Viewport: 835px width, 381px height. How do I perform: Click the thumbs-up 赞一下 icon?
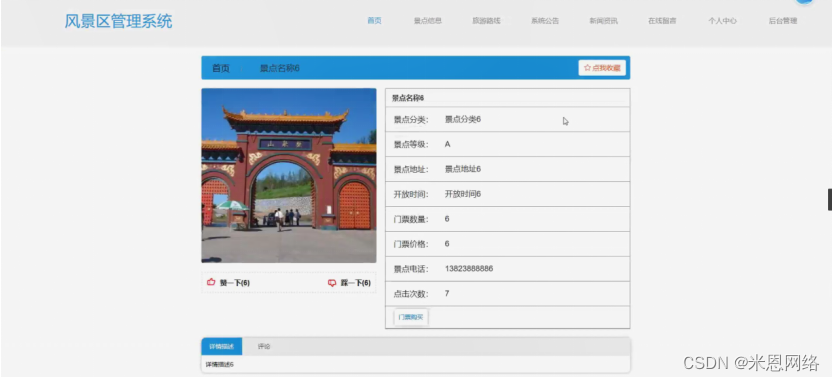click(x=211, y=282)
